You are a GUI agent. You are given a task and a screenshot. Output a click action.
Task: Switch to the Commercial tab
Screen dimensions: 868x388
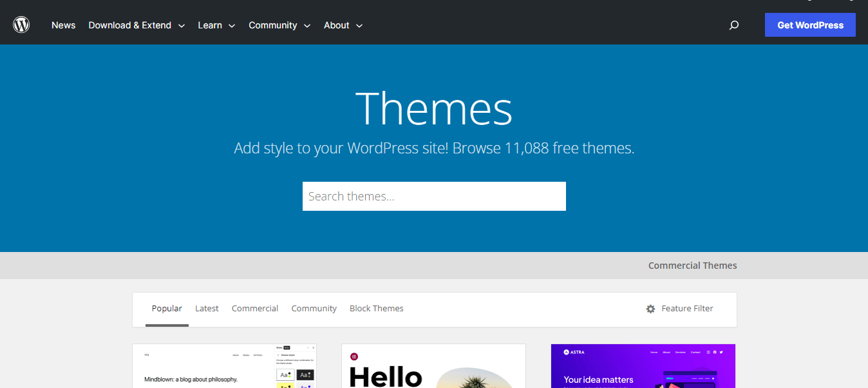pyautogui.click(x=255, y=309)
